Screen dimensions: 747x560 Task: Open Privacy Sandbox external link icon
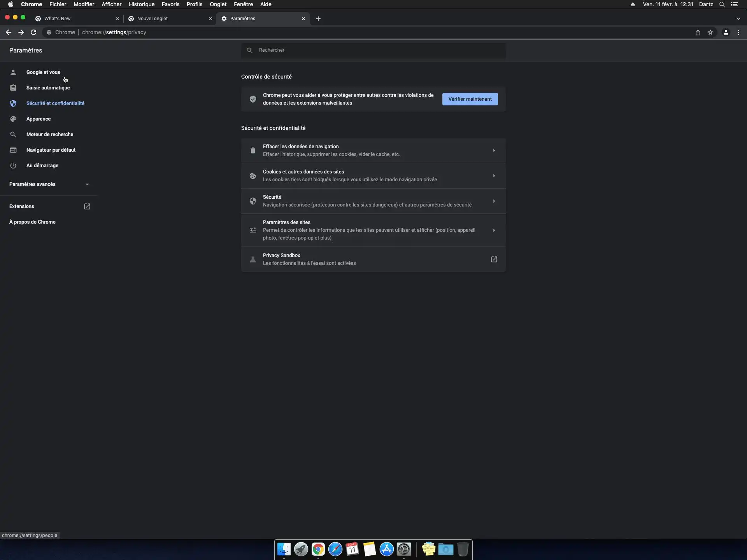click(x=494, y=259)
